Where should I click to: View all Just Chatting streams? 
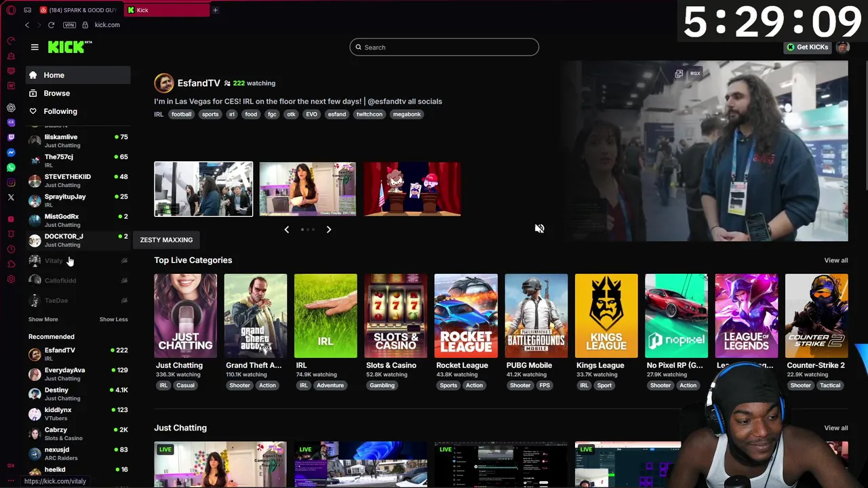[835, 428]
